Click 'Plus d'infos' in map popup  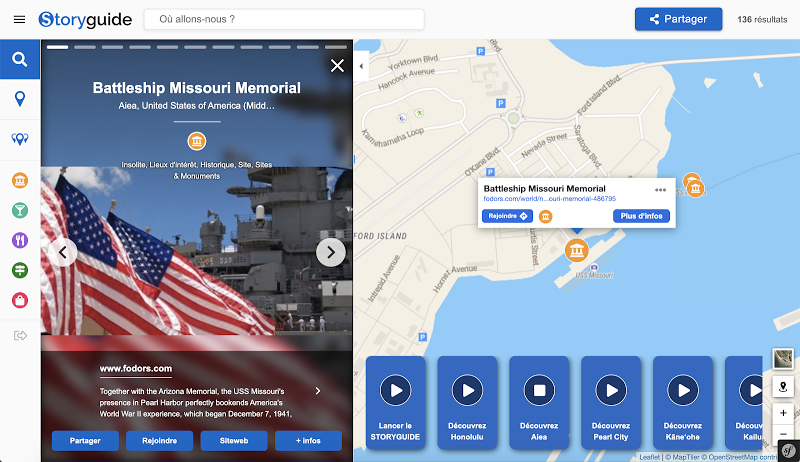pyautogui.click(x=641, y=216)
